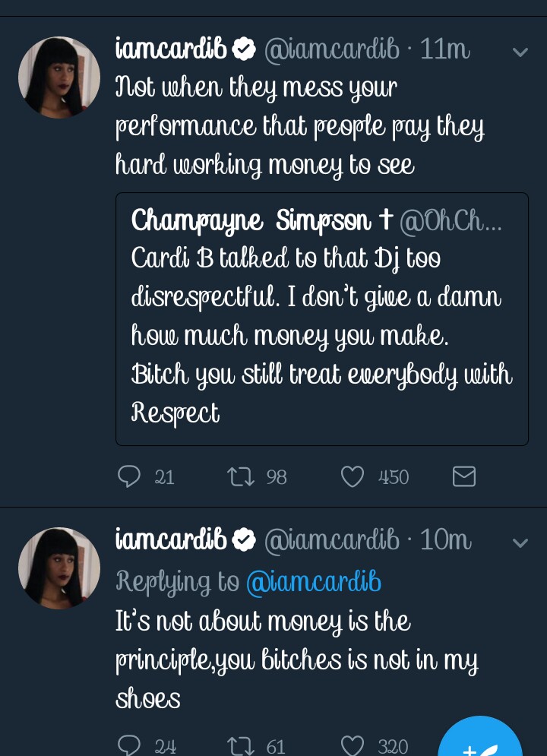Viewport: 547px width, 756px height.
Task: Open options chevron on 11m tweet
Action: tap(520, 52)
